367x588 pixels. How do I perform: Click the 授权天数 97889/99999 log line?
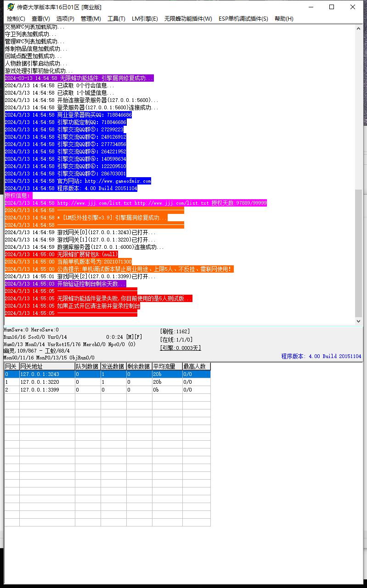pos(136,203)
